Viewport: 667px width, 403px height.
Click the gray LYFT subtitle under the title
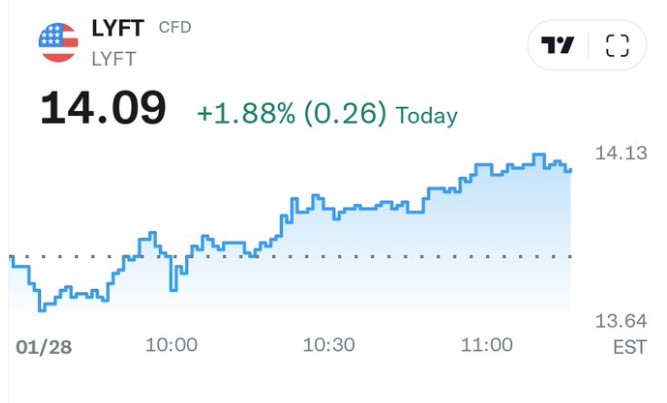(x=113, y=58)
